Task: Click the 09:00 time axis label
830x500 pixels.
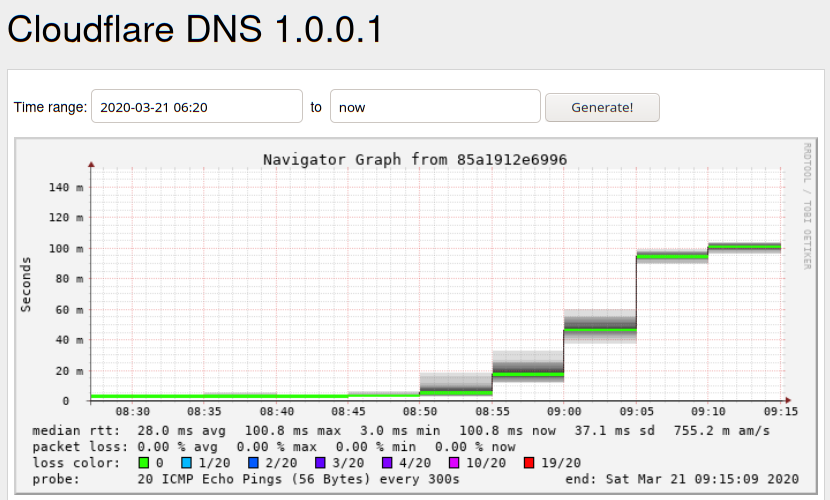Action: click(x=564, y=411)
